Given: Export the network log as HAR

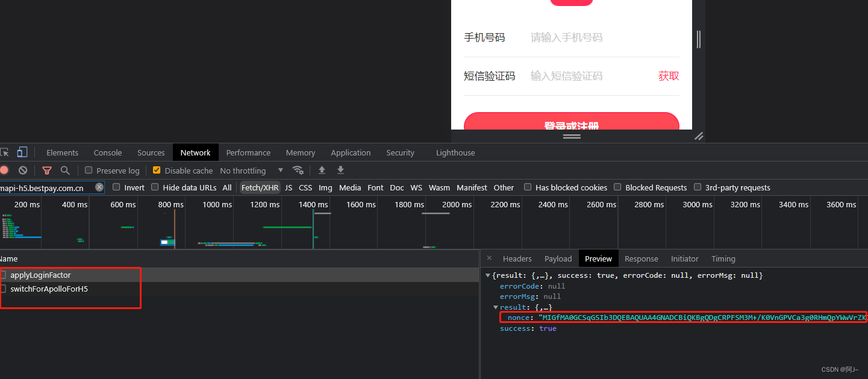Looking at the screenshot, I should coord(340,171).
